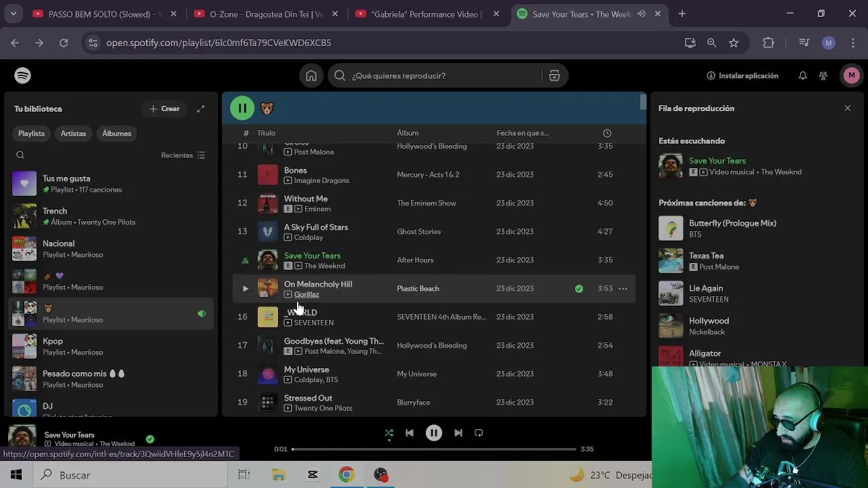The height and width of the screenshot is (488, 868).
Task: Switch to Gabriela Performance Video tab
Action: click(427, 14)
